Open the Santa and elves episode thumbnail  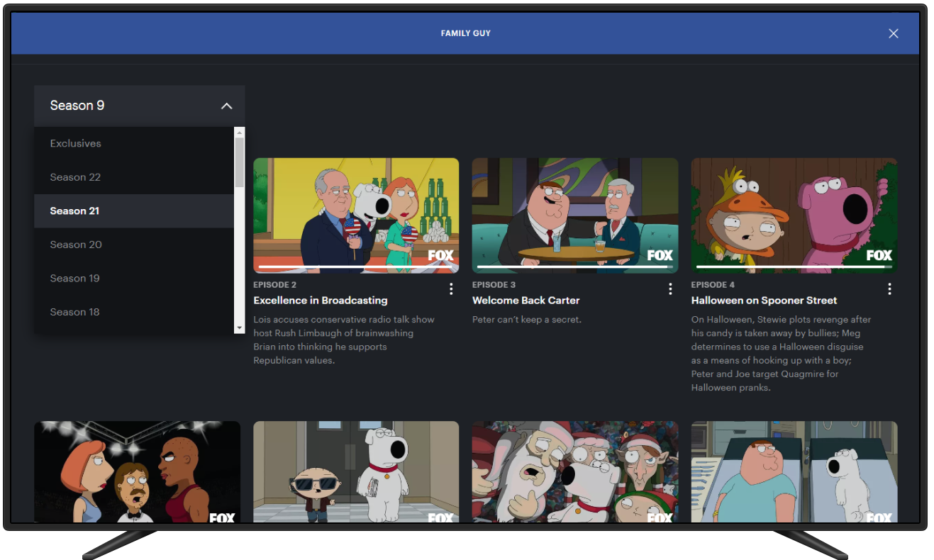(x=574, y=471)
